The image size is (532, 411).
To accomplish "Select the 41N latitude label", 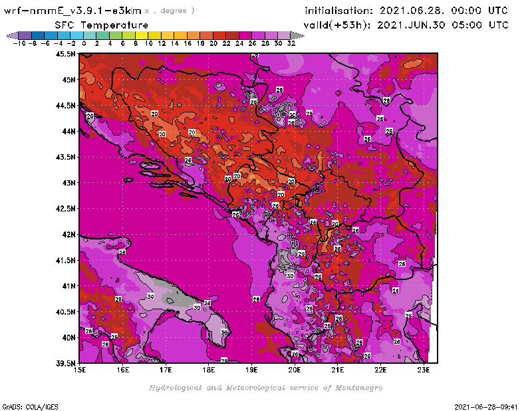I will [x=68, y=286].
